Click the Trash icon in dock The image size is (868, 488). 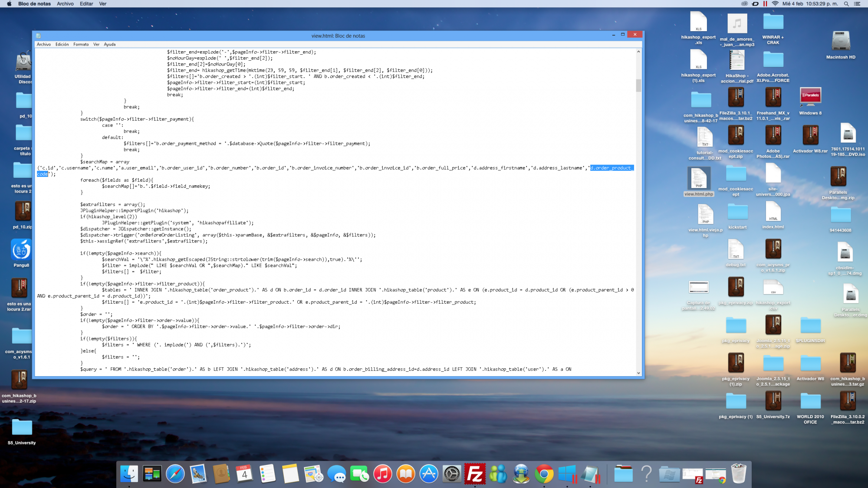(738, 474)
